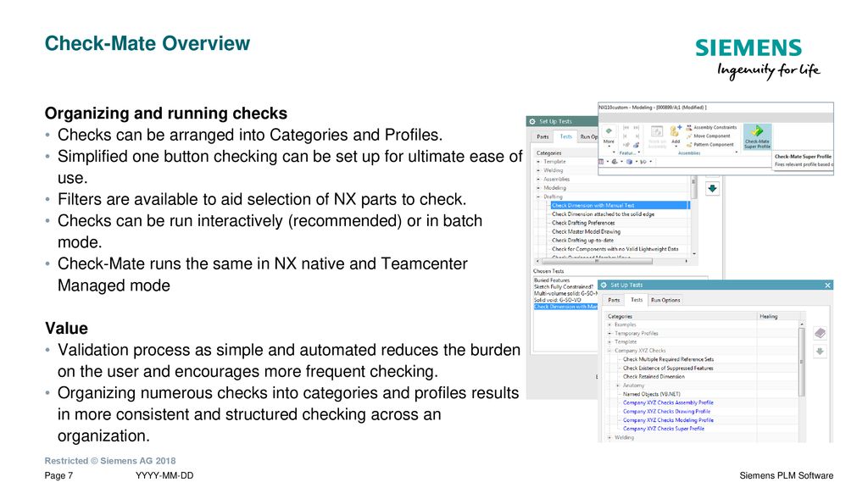
Task: Expand the Welding category in rear dialog
Action: [x=538, y=170]
